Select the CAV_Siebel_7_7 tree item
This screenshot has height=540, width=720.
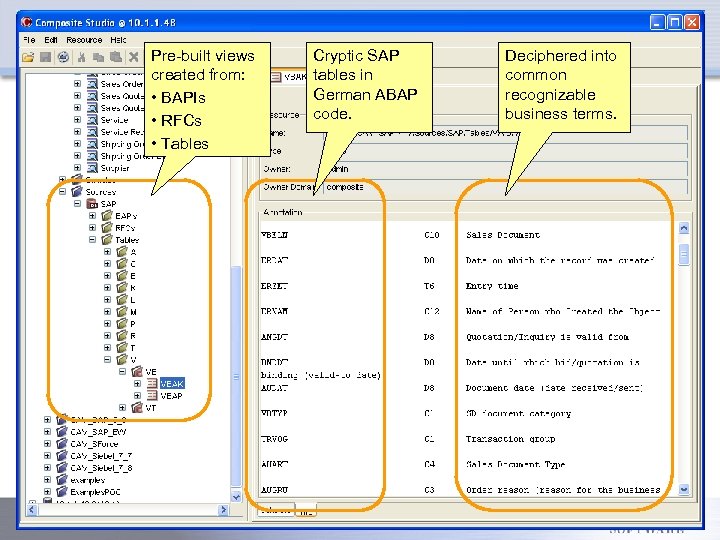point(101,456)
